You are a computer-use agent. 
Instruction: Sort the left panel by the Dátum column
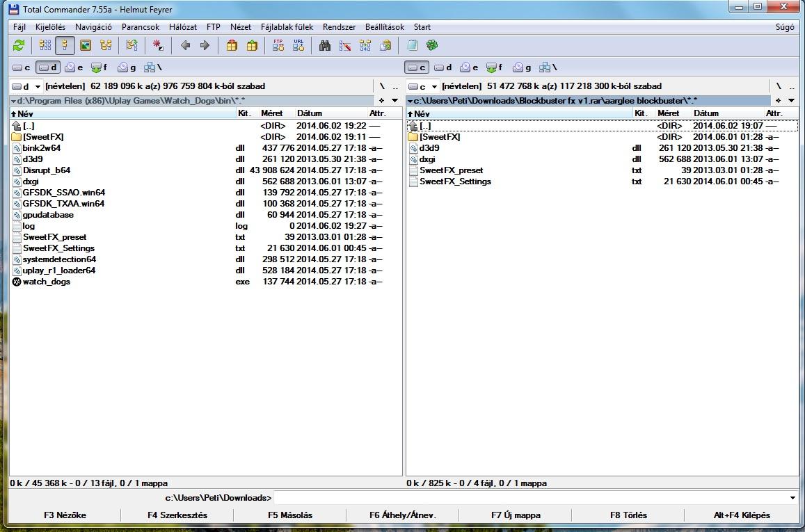(x=310, y=113)
